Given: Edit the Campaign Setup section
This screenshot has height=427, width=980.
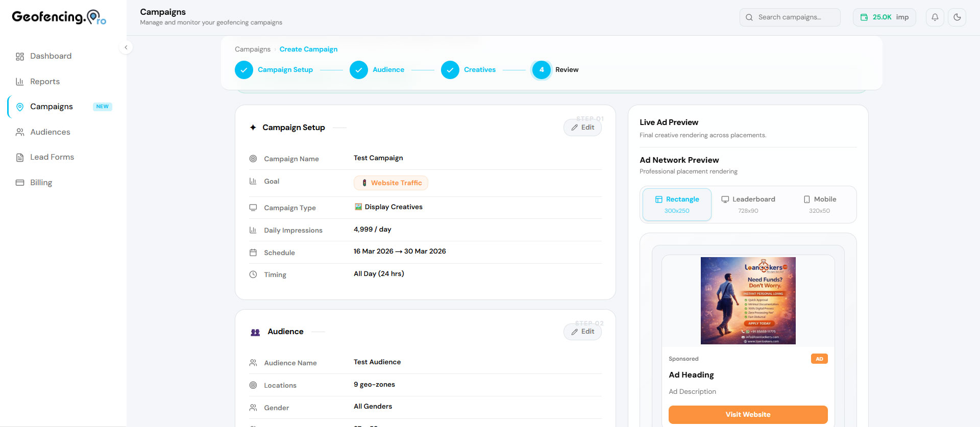Looking at the screenshot, I should pos(582,128).
